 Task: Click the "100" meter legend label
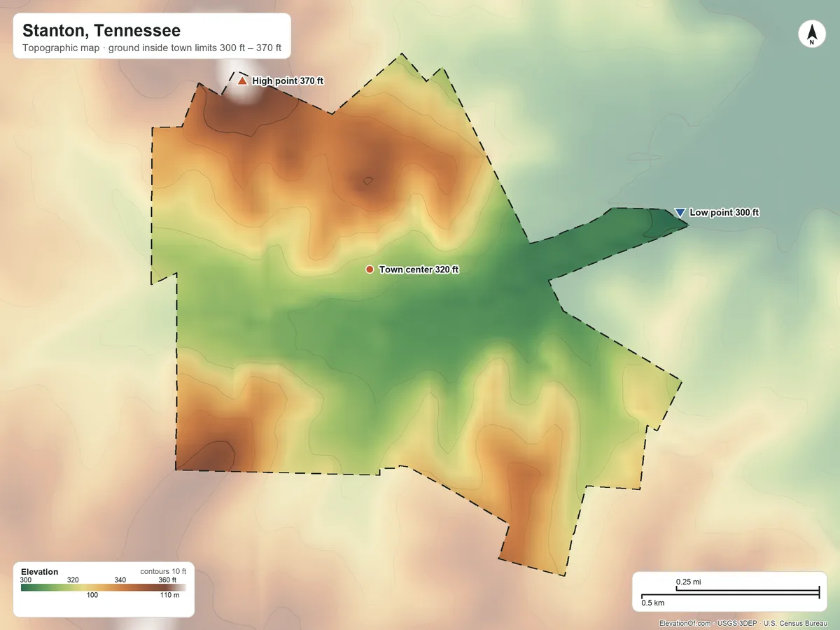coord(92,595)
